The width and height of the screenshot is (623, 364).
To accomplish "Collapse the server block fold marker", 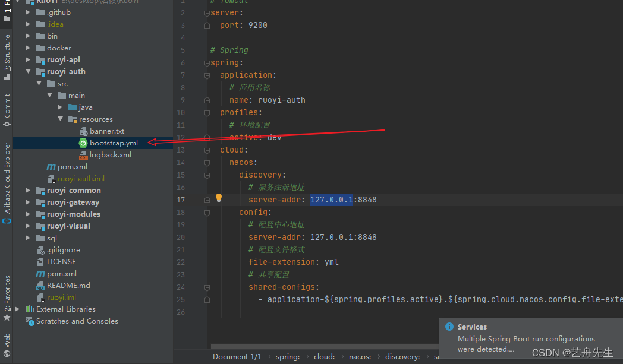I will coord(207,13).
